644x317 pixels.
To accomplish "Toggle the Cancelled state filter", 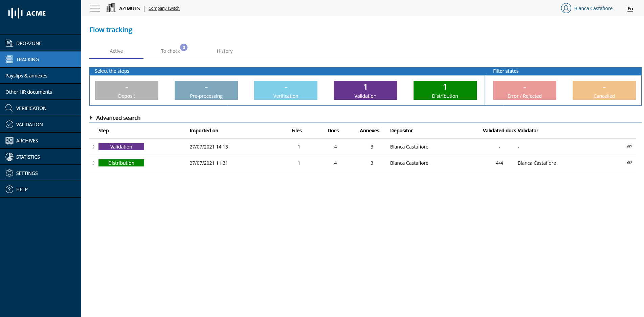I will coord(604,90).
